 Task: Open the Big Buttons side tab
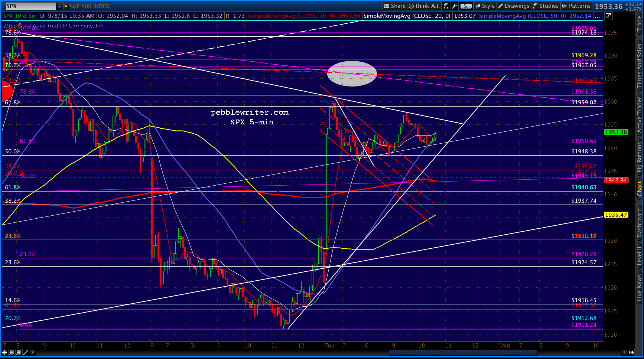pyautogui.click(x=640, y=157)
